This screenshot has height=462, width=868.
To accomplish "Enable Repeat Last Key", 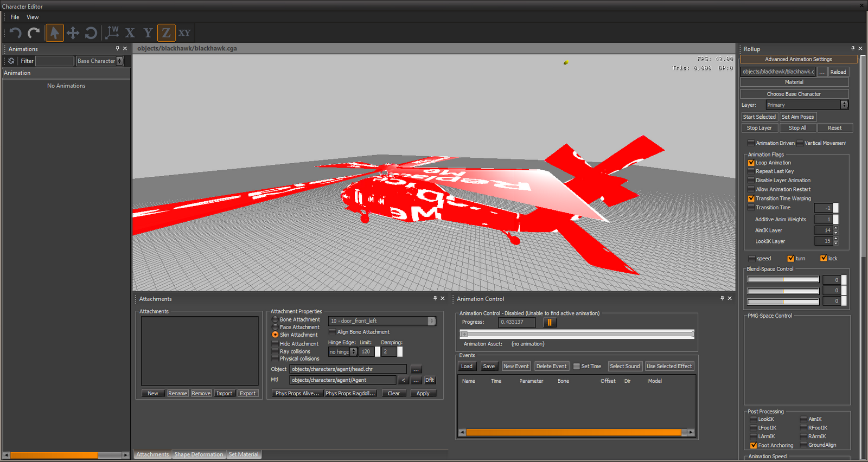I will pos(751,171).
